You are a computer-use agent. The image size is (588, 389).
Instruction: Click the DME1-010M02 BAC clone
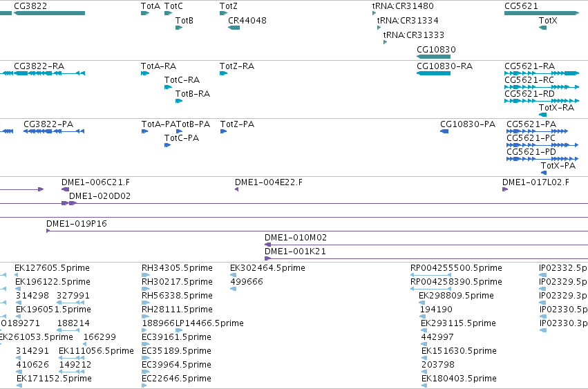[x=426, y=245]
